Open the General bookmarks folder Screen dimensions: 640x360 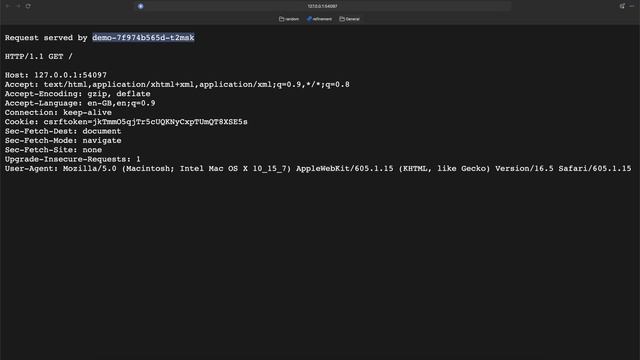tap(349, 19)
